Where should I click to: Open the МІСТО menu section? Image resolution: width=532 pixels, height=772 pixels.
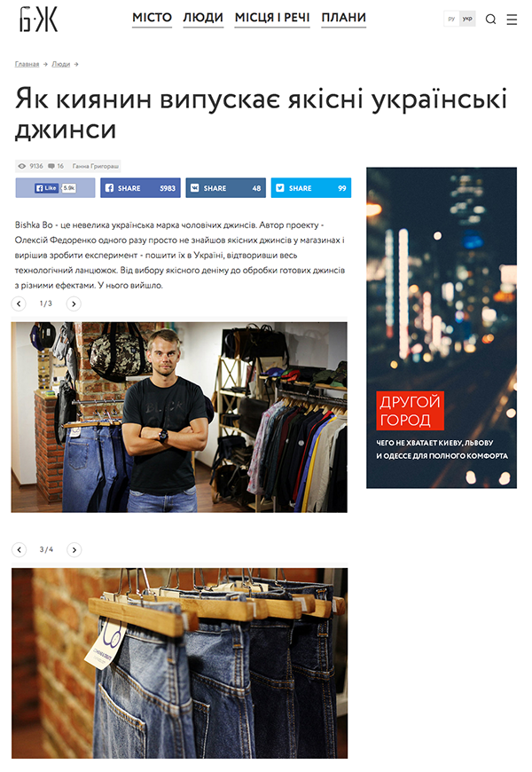coord(153,19)
